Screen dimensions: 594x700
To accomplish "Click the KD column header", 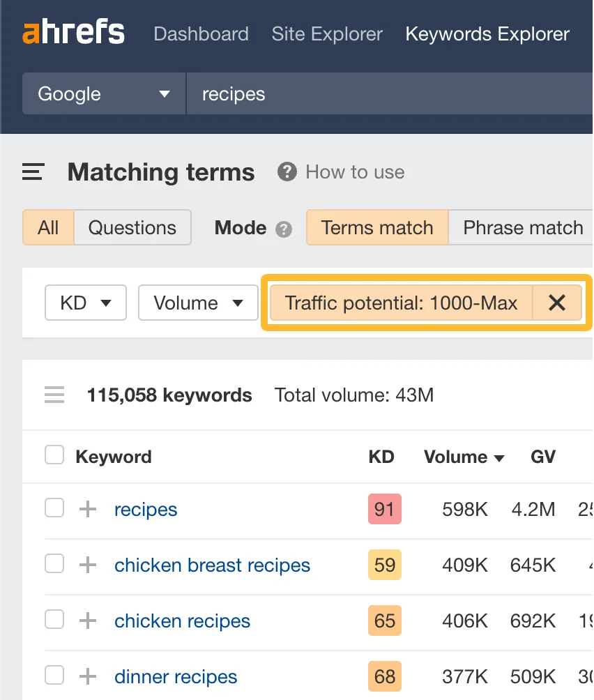I will (381, 457).
